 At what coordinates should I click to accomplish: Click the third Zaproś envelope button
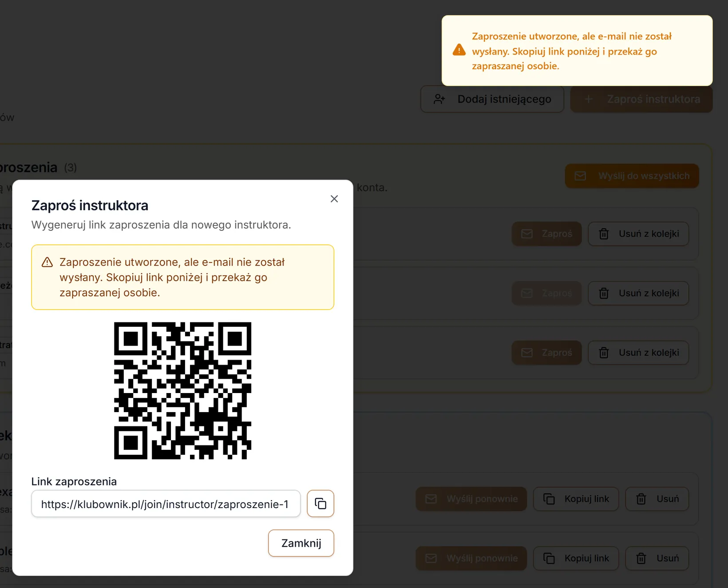coord(546,353)
